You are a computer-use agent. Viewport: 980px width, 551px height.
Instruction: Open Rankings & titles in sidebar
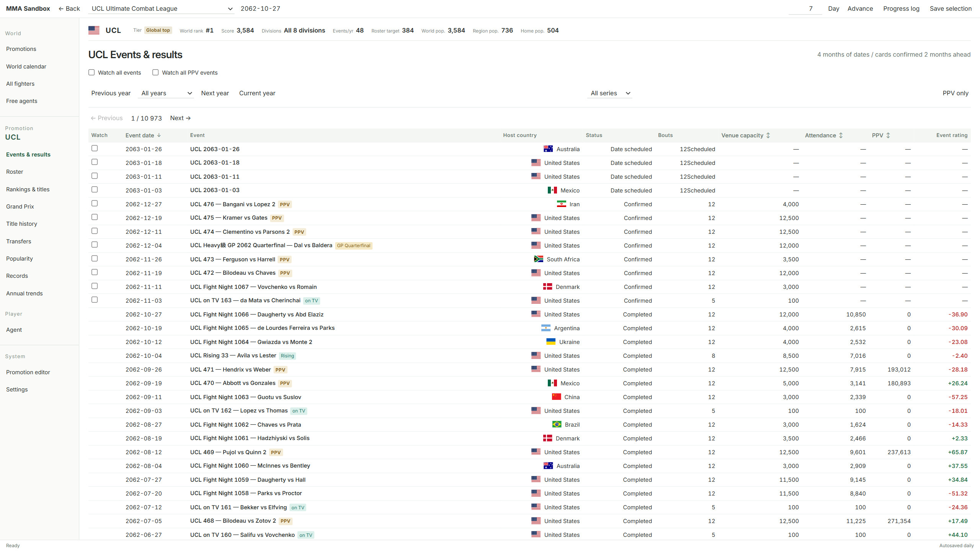(28, 189)
